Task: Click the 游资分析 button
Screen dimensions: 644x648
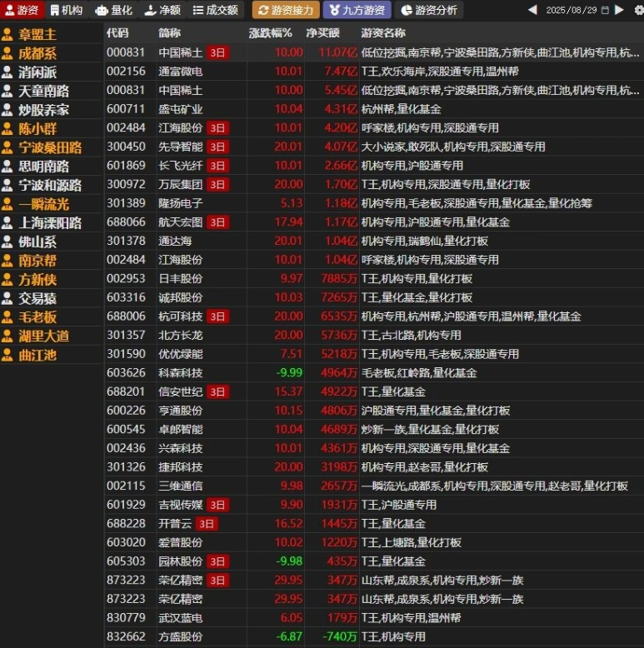Action: coord(428,10)
